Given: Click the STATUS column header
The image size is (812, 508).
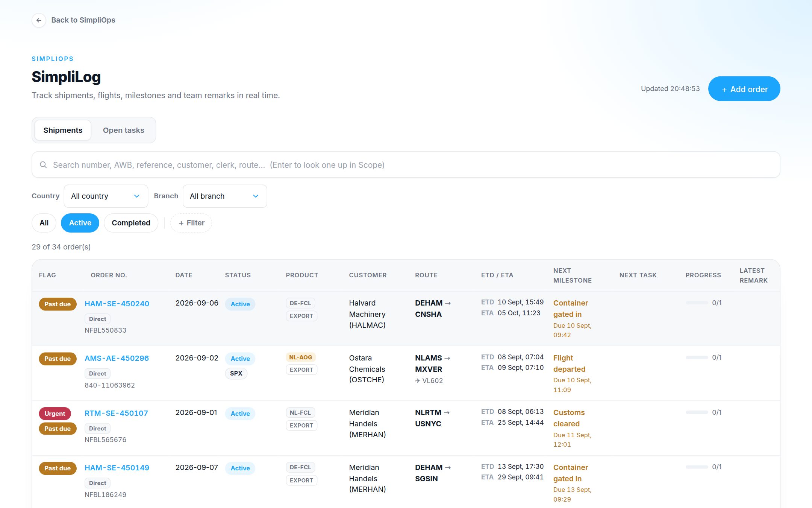Looking at the screenshot, I should (238, 275).
